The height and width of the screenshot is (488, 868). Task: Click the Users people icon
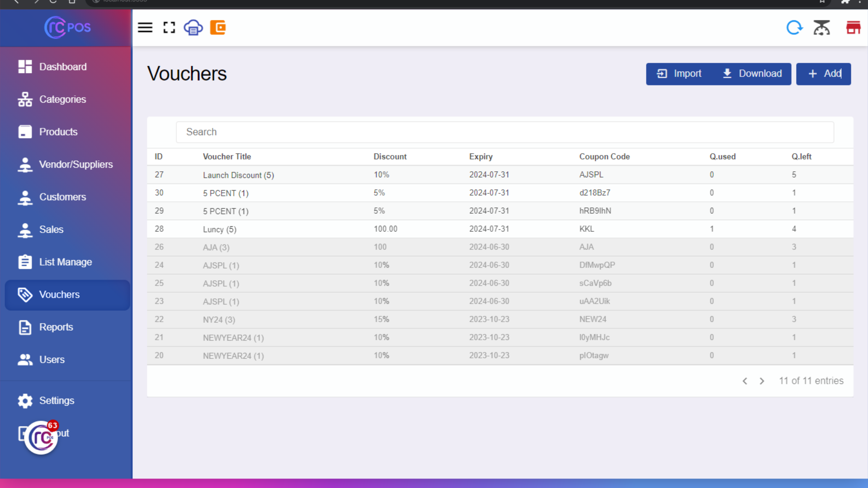pyautogui.click(x=25, y=360)
